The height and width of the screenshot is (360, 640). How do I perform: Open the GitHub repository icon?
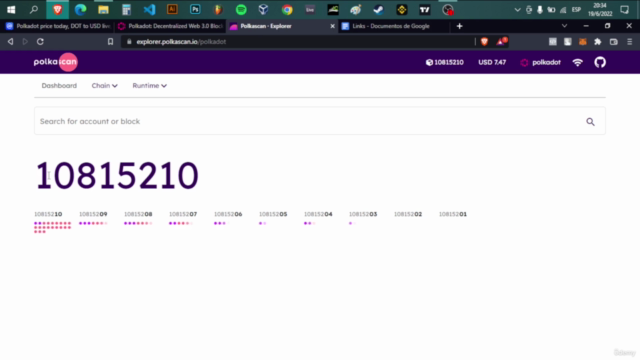tap(600, 62)
